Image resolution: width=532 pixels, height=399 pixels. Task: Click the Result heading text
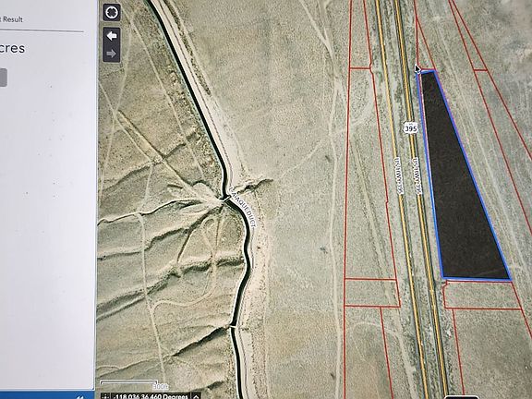[13, 19]
